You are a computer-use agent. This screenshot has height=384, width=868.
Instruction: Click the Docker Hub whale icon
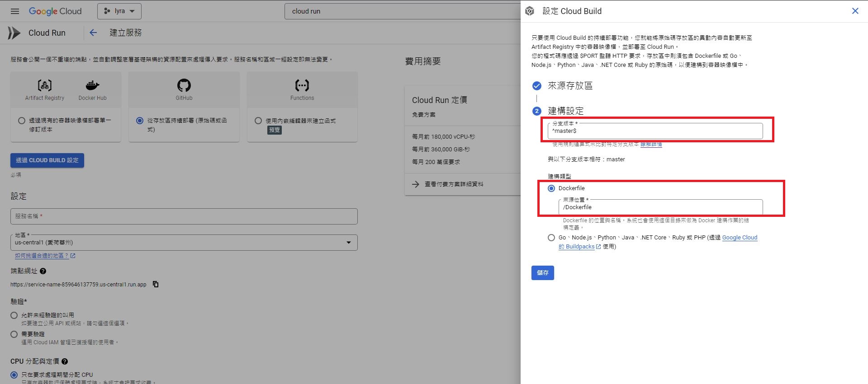[92, 85]
